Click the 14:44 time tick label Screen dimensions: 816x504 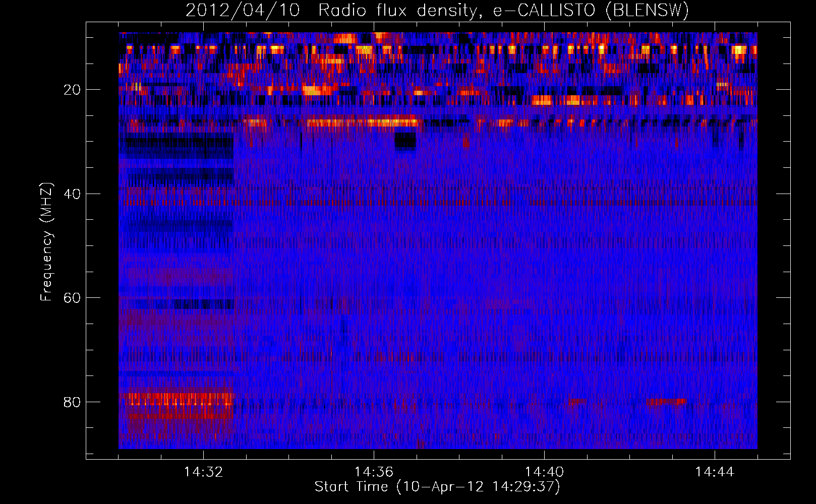point(715,472)
